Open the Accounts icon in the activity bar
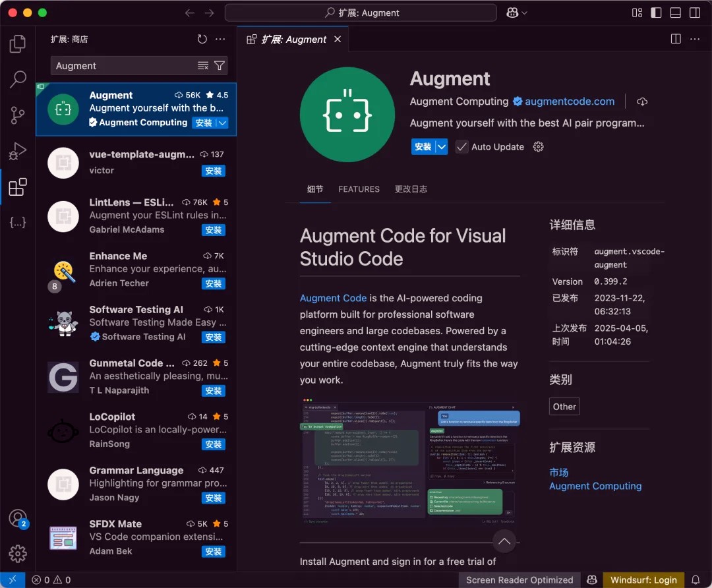712x588 pixels. coord(17,518)
